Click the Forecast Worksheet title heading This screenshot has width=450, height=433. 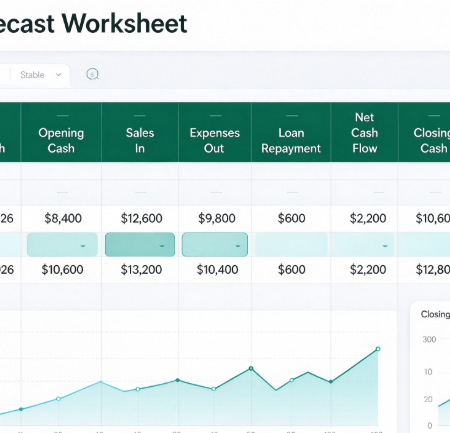(x=93, y=23)
